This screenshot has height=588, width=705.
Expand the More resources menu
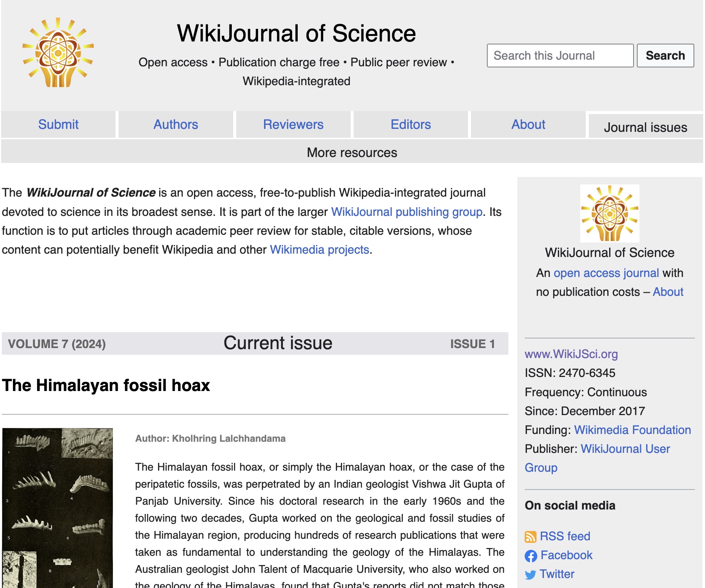pos(352,152)
